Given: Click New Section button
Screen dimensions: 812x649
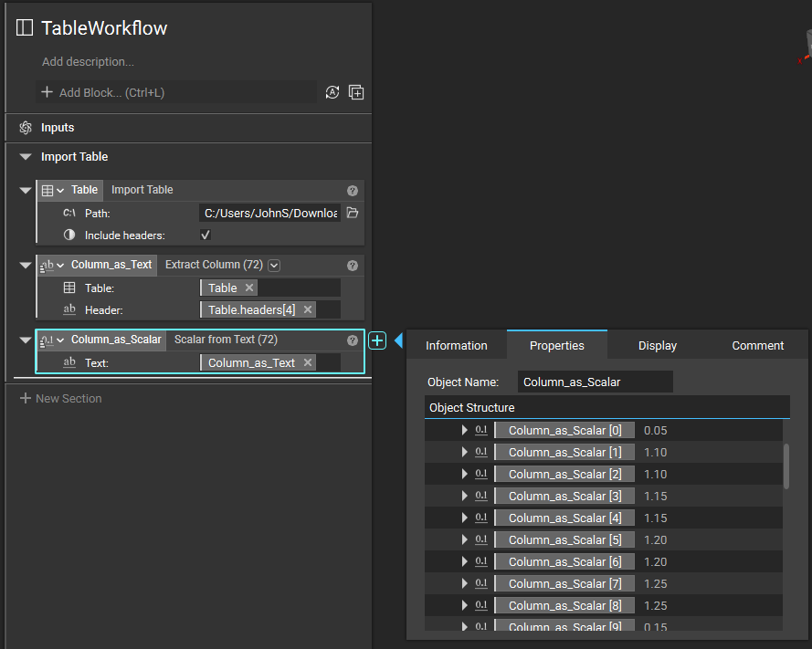Looking at the screenshot, I should click(x=60, y=398).
